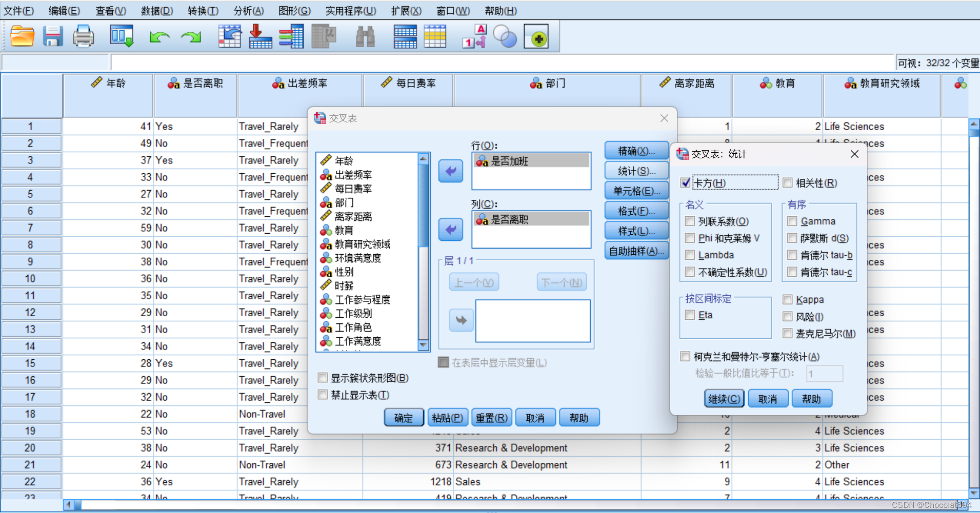Undo the last action
The image size is (980, 513).
click(x=159, y=36)
